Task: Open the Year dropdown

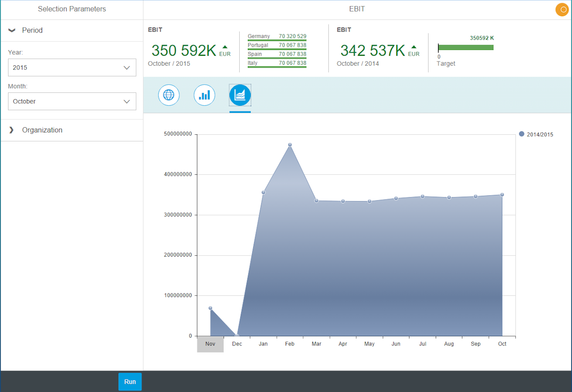Action: (x=72, y=68)
